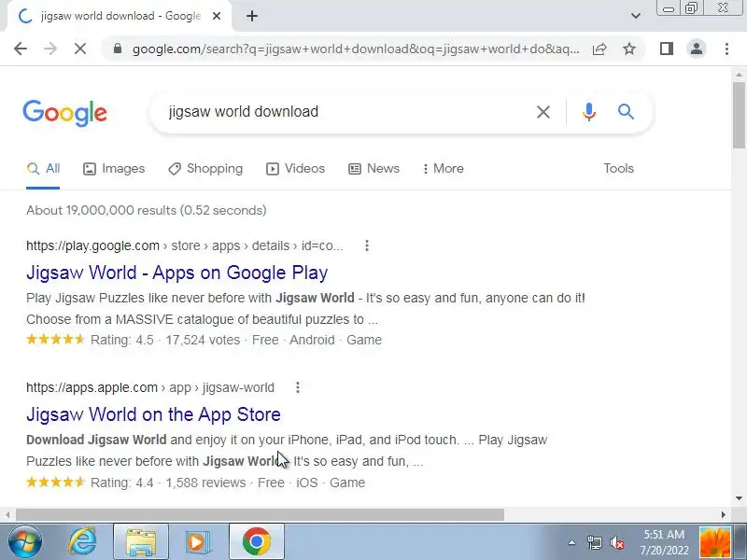
Task: Open Windows Explorer folder from taskbar
Action: point(141,542)
